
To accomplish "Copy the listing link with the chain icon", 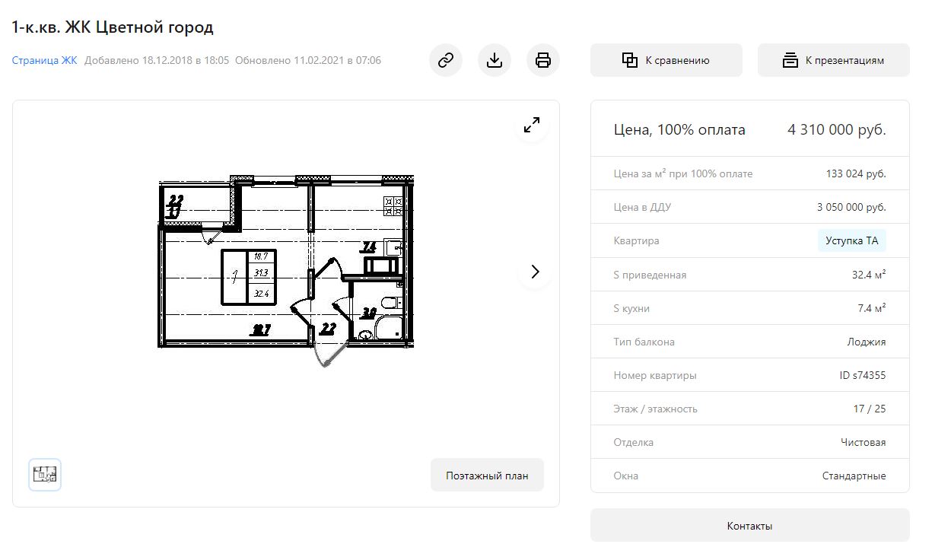I will pyautogui.click(x=446, y=60).
